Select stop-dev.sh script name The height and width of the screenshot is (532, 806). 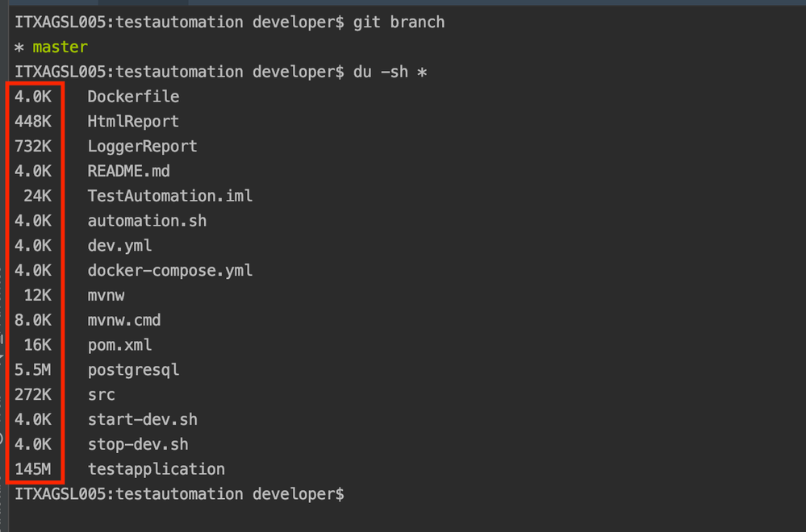point(138,444)
